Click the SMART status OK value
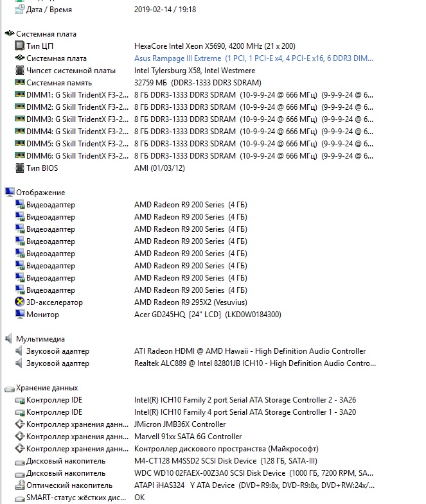This screenshot has height=504, width=426. pos(139,498)
